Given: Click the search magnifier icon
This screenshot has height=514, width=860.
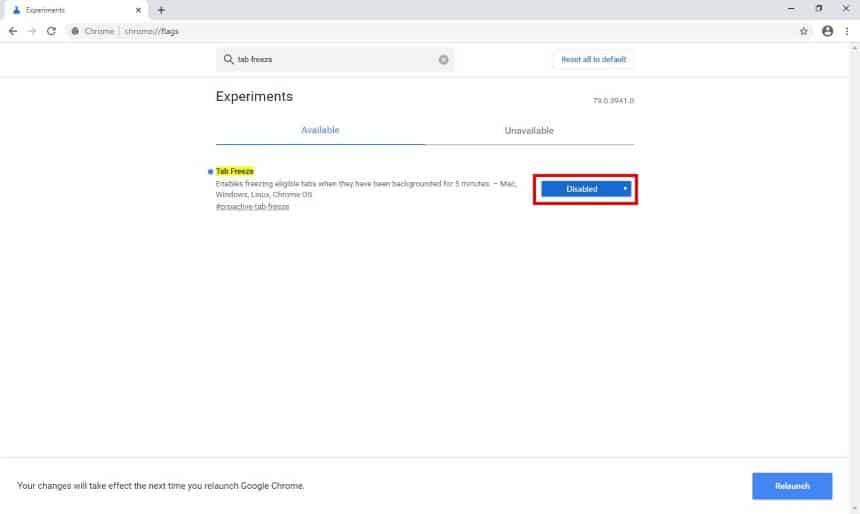Looking at the screenshot, I should click(x=228, y=59).
